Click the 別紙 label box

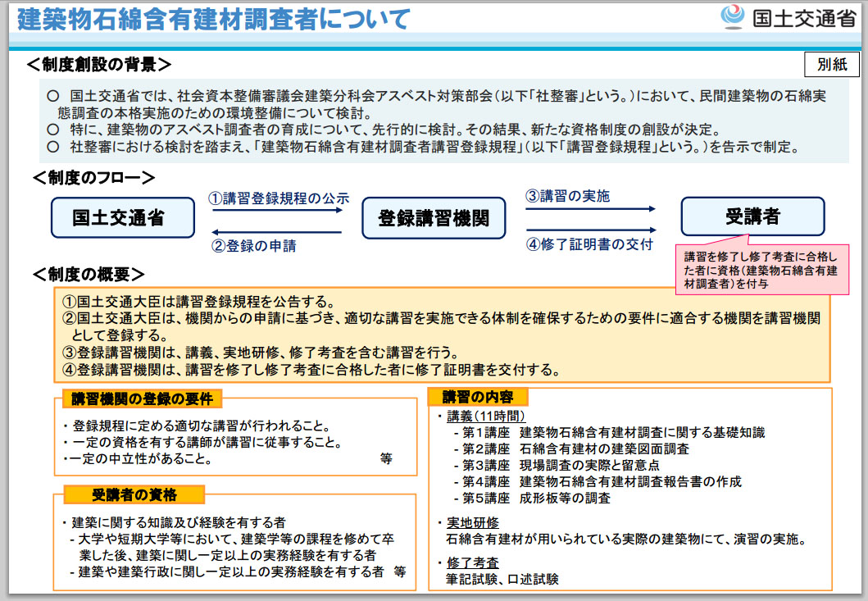point(831,64)
